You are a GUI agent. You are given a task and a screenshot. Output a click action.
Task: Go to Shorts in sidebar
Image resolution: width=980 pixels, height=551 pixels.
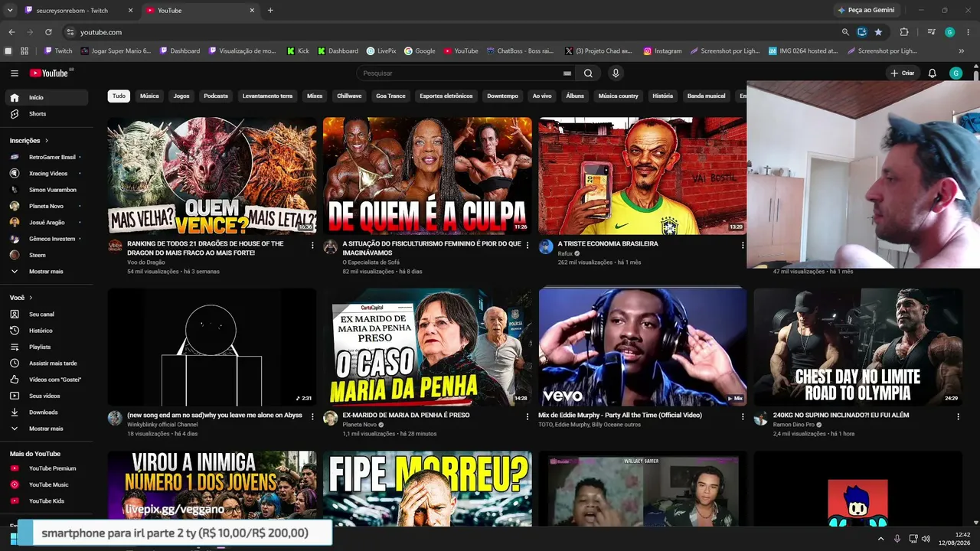click(47, 114)
